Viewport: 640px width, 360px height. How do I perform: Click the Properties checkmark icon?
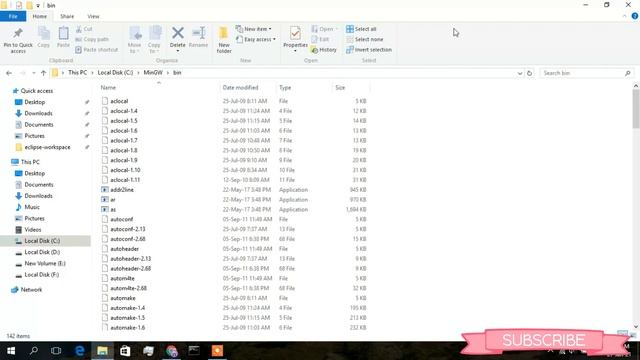(x=295, y=33)
